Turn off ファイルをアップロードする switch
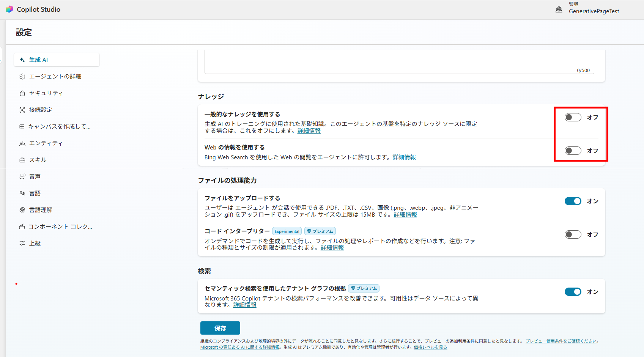 (573, 201)
